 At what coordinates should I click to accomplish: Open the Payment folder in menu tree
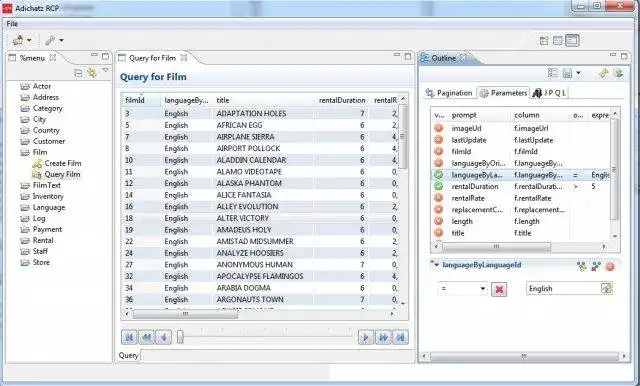47,229
